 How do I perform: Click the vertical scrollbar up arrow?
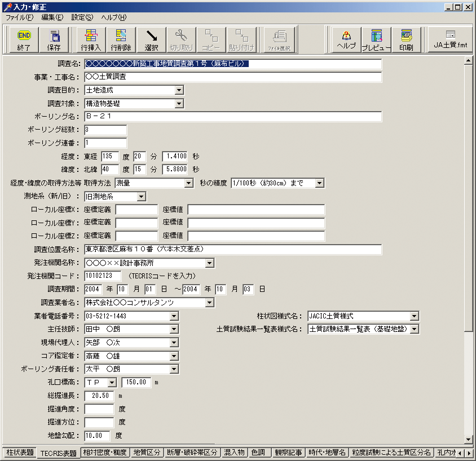[468, 61]
